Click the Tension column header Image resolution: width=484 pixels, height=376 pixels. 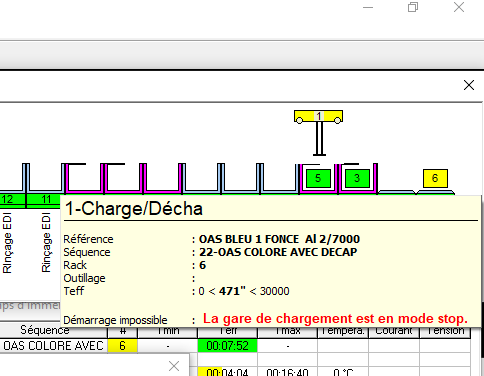click(x=445, y=332)
